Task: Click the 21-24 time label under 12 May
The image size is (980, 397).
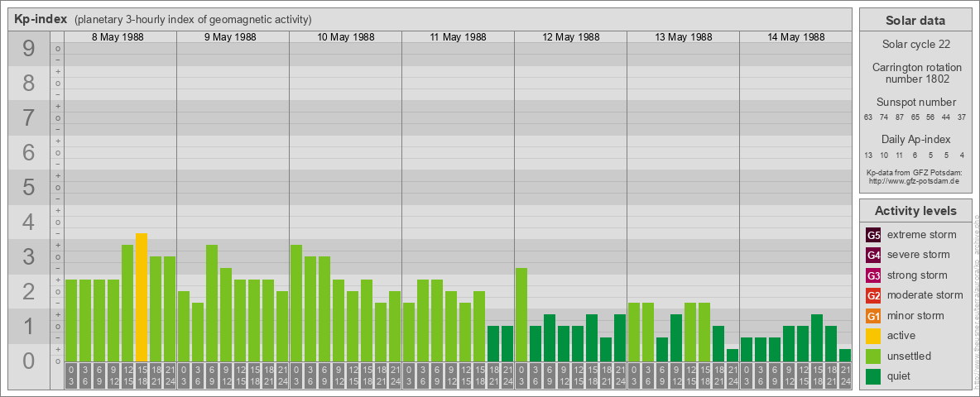Action: pos(620,375)
